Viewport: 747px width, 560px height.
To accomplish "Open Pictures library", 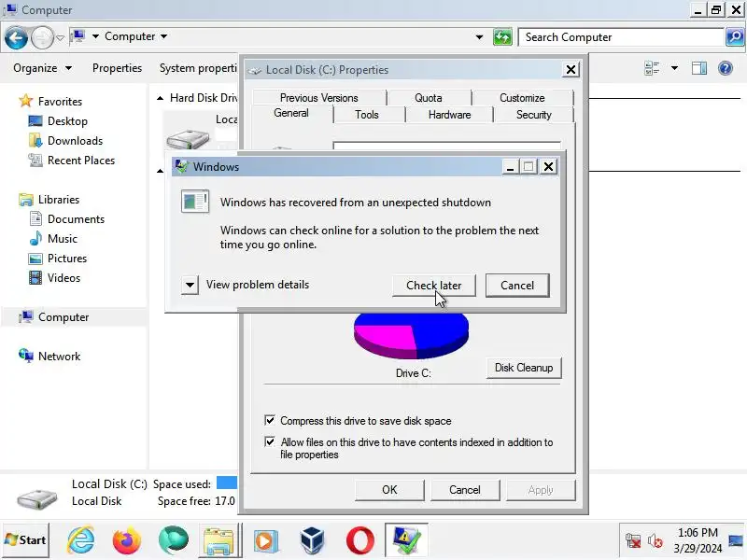I will coord(58,258).
